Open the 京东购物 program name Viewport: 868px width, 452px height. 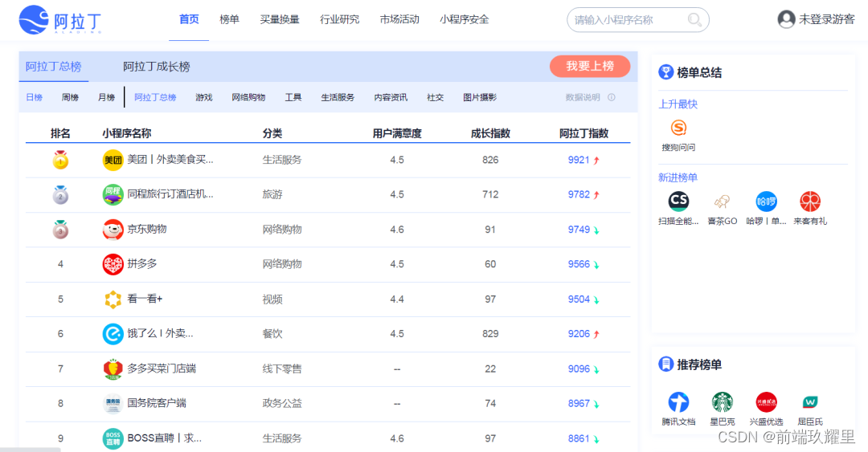tap(147, 229)
